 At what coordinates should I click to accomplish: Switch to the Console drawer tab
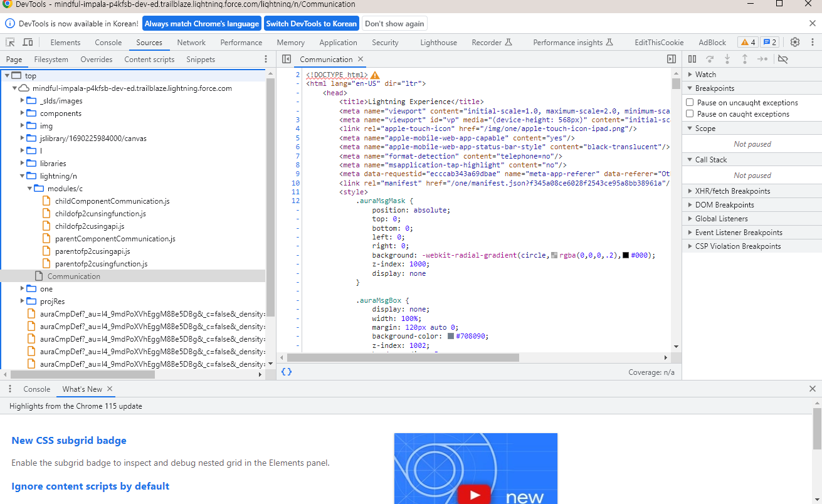tap(37, 389)
